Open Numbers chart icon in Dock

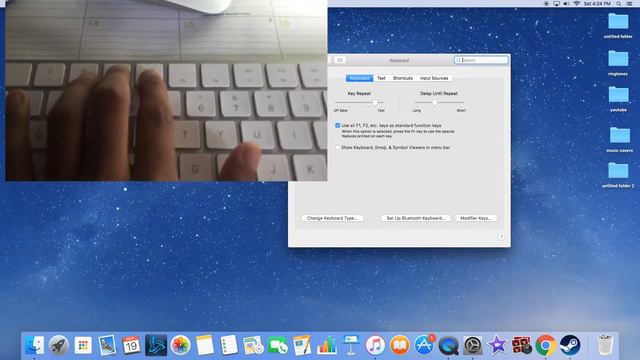(327, 345)
